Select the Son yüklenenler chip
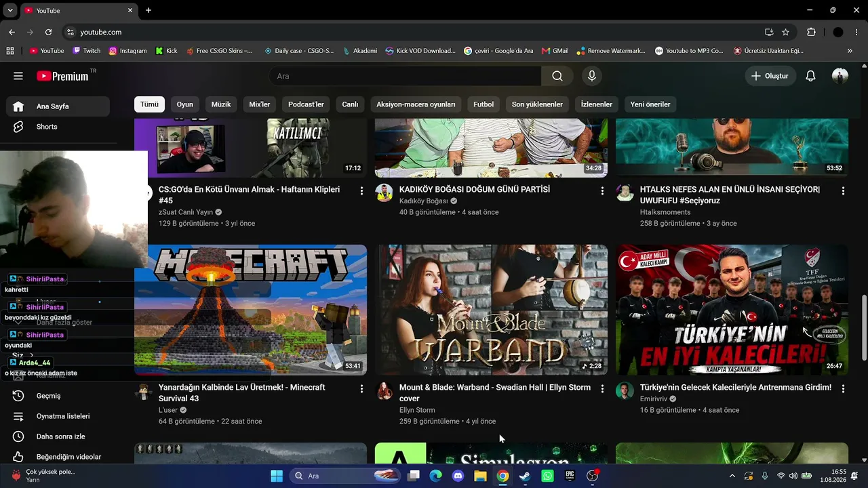 pyautogui.click(x=537, y=104)
